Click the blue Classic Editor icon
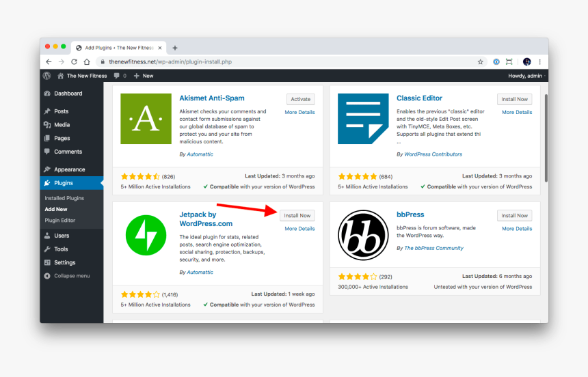Image resolution: width=588 pixels, height=377 pixels. 363,119
